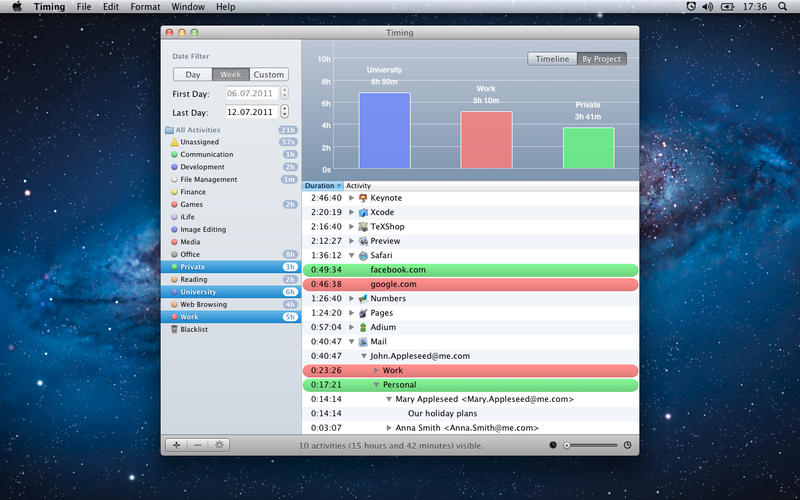Click the Keynote app icon in list
800x500 pixels.
[363, 198]
